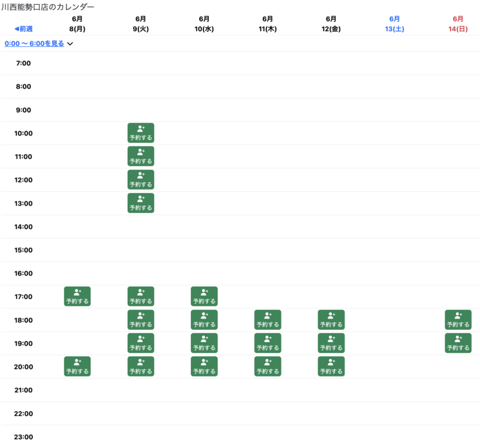Open the 0:00～6:00を見る link

click(34, 43)
